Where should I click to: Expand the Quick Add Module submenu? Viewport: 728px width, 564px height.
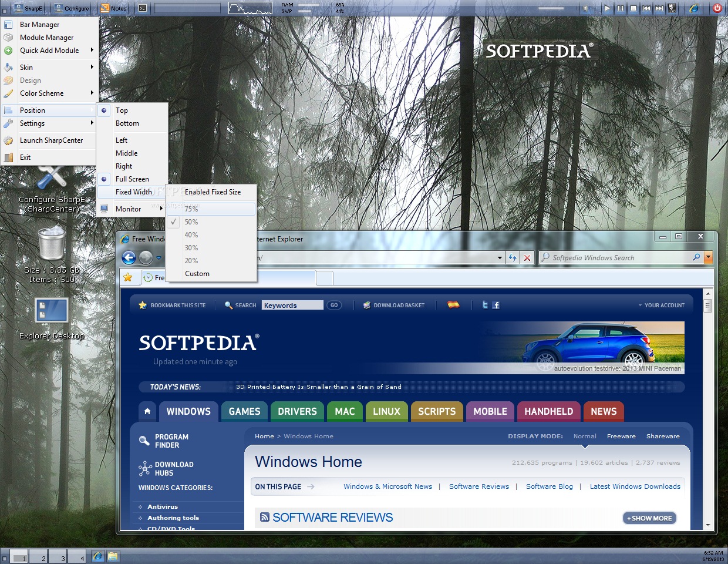[x=49, y=51]
